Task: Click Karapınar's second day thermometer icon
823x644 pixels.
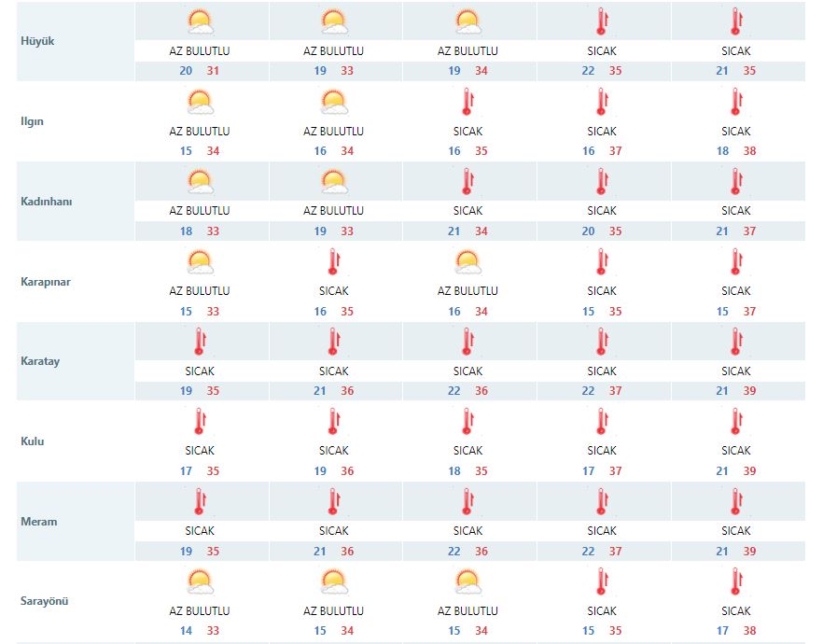Action: tap(334, 261)
